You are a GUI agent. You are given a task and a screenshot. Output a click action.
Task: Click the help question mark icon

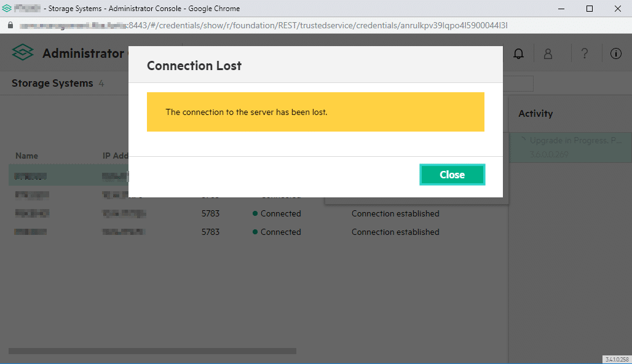[x=584, y=54]
